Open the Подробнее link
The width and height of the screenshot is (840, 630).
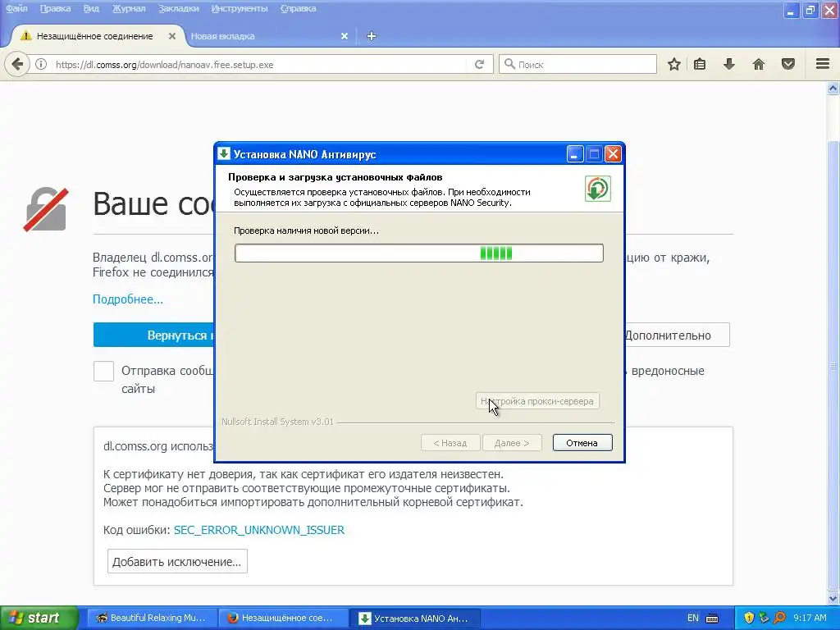(127, 299)
